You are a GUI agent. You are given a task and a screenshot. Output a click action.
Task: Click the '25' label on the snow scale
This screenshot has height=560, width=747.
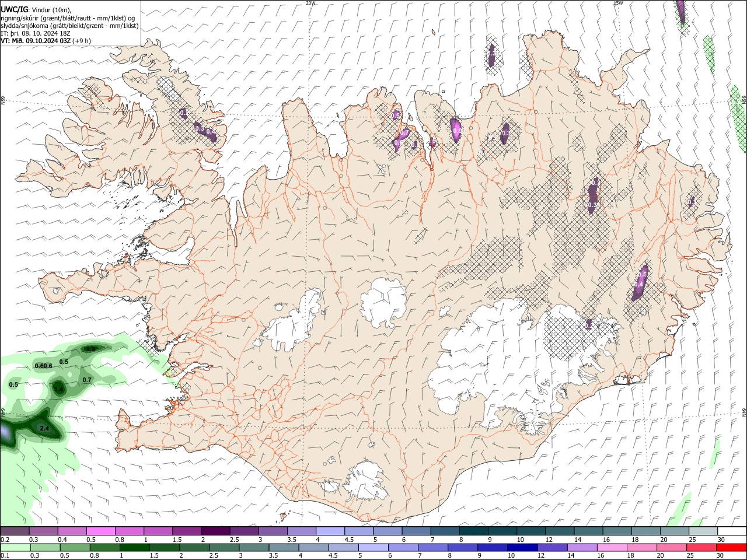click(x=692, y=540)
